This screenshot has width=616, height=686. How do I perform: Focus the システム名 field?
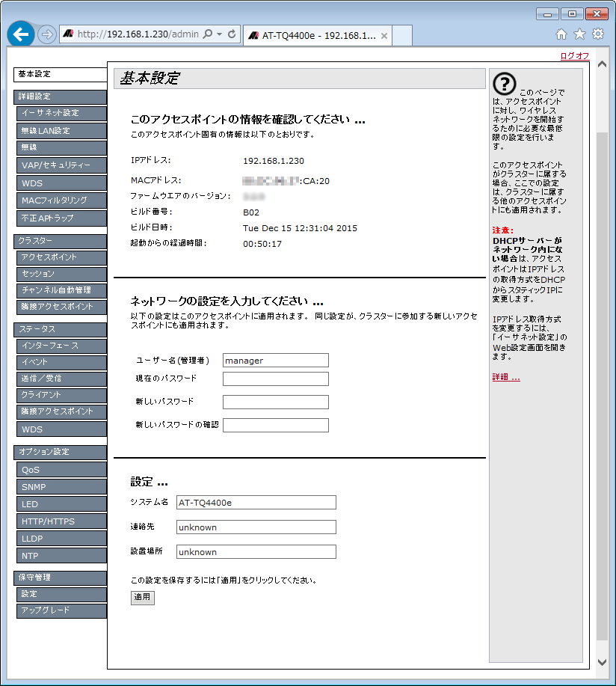256,502
